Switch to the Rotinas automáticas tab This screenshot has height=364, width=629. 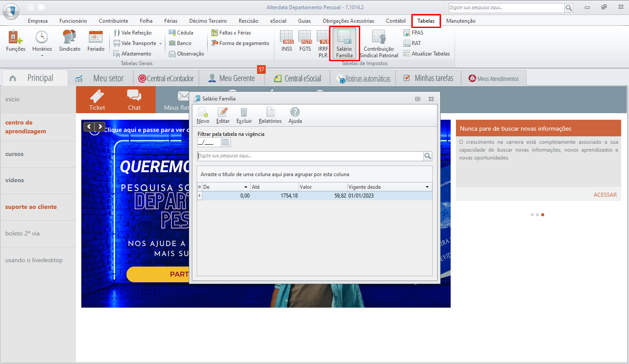pos(363,79)
